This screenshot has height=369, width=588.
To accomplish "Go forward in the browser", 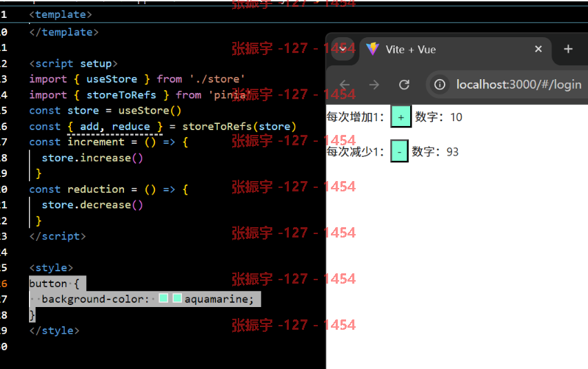I will [374, 85].
